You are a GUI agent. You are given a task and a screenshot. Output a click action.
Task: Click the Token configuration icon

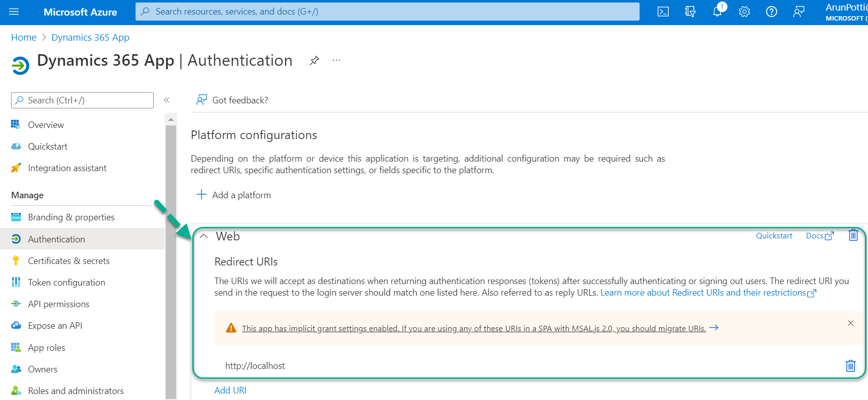16,282
